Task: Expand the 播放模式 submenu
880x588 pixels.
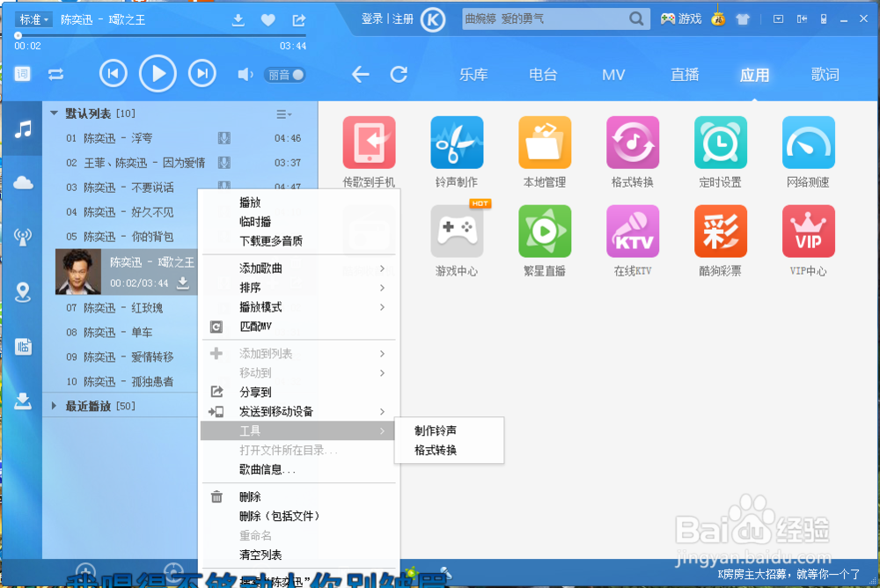Action: pyautogui.click(x=298, y=307)
